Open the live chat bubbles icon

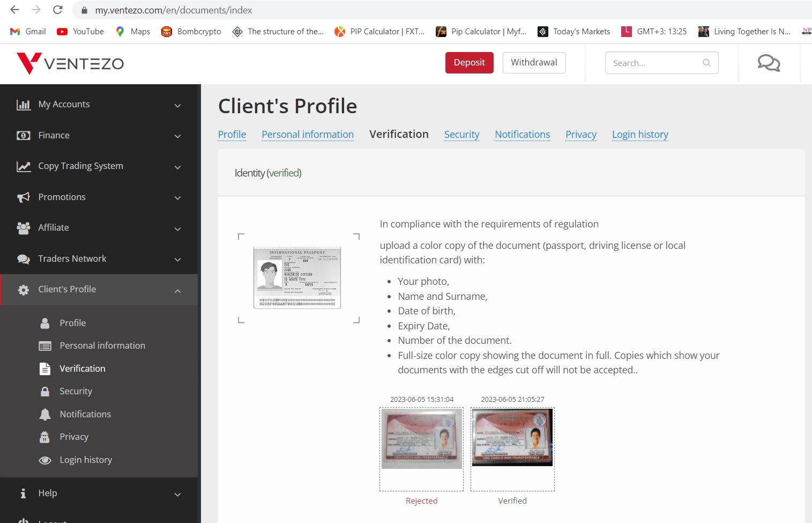point(769,63)
